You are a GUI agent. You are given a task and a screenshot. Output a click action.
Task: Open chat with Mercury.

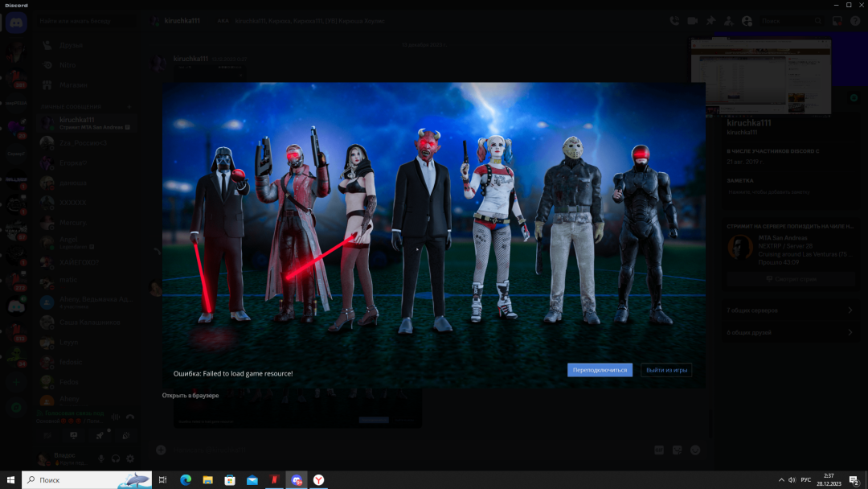pos(86,223)
